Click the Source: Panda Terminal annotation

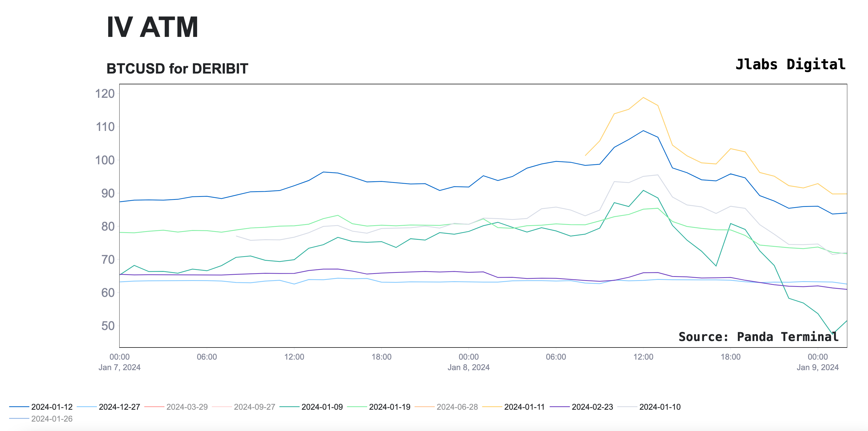[758, 336]
